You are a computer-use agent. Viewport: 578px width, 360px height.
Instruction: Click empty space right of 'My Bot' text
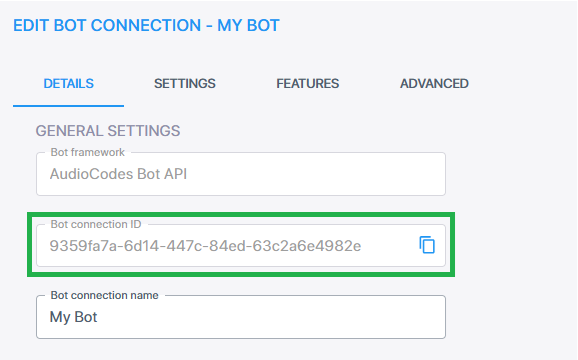click(x=269, y=317)
